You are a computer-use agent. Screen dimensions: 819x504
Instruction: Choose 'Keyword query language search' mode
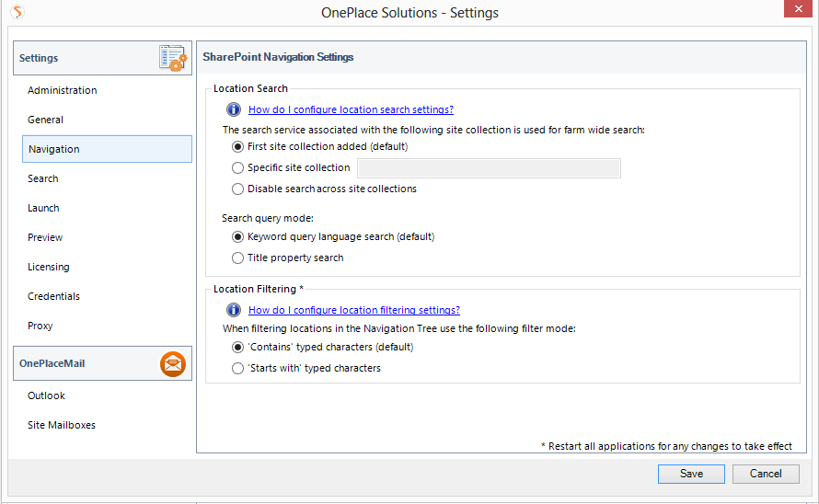(238, 237)
